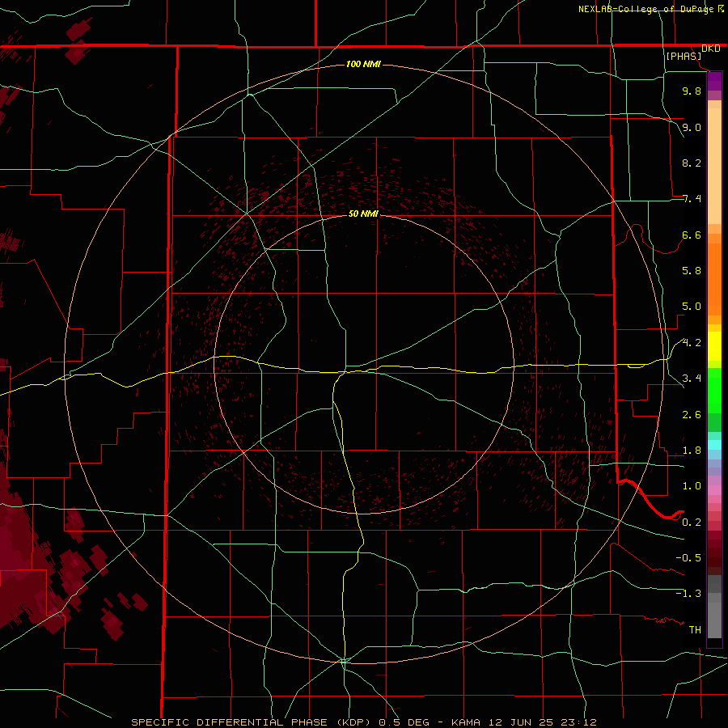Click the 50 NMI range ring label
Screen dimensions: 728x728
coord(363,214)
